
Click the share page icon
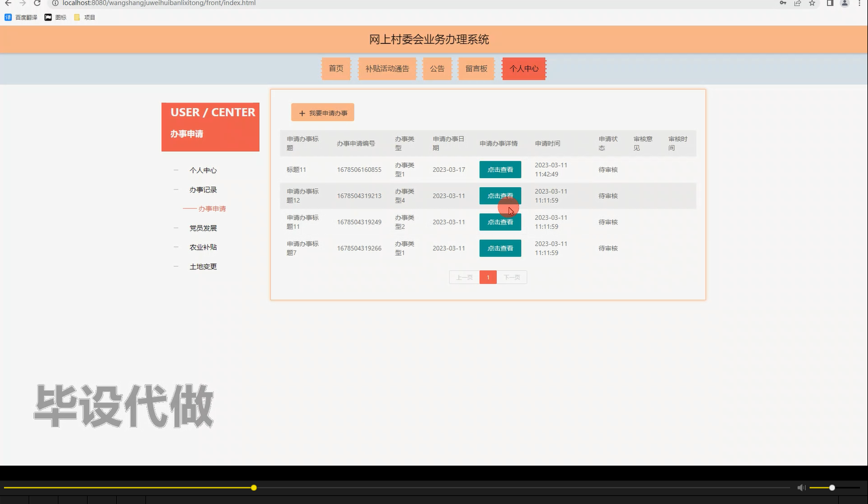coord(798,3)
